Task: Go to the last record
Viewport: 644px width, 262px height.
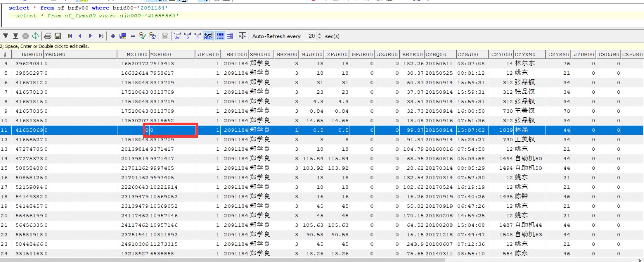Action: (101, 36)
